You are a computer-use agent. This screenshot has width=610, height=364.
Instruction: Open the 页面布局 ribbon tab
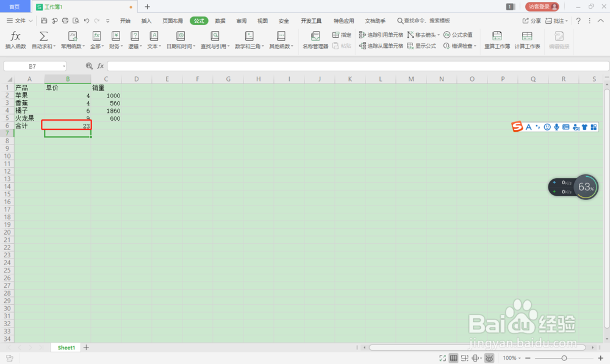[x=173, y=21]
